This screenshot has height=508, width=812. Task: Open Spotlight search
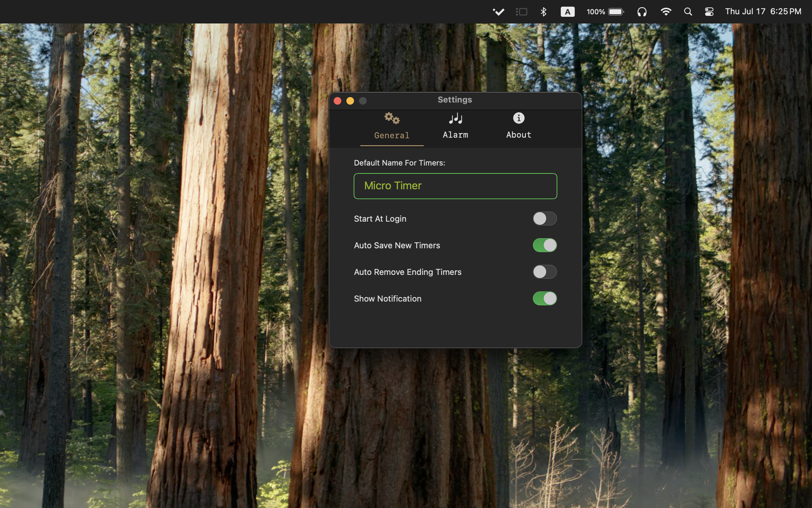coord(688,12)
